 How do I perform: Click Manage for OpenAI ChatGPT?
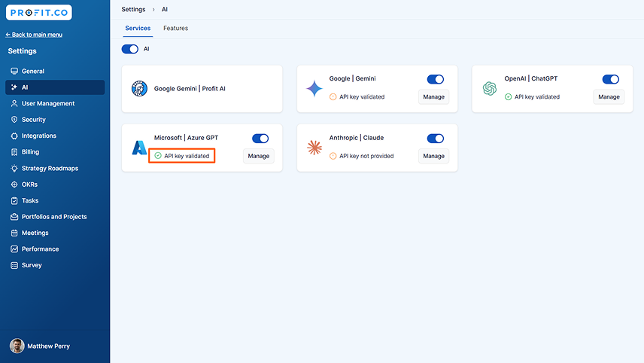click(x=609, y=97)
